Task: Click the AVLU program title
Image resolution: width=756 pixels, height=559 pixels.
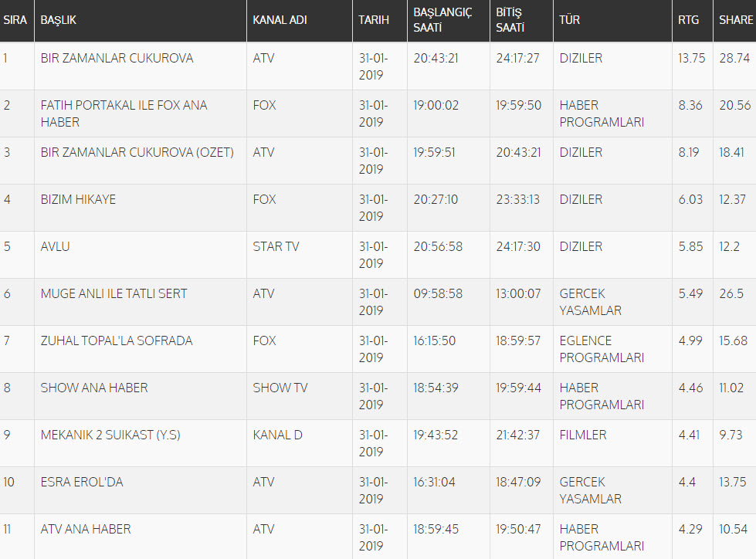Action: 56,247
